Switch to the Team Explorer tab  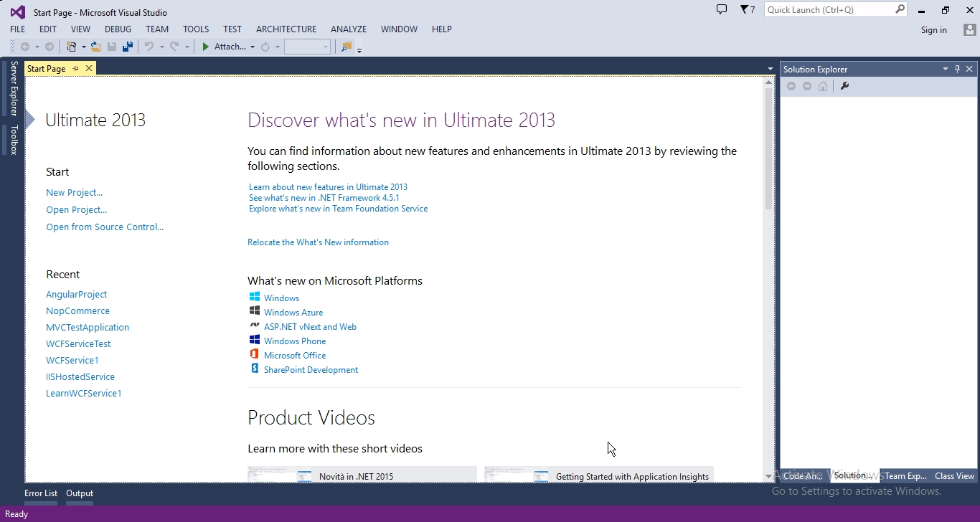905,475
